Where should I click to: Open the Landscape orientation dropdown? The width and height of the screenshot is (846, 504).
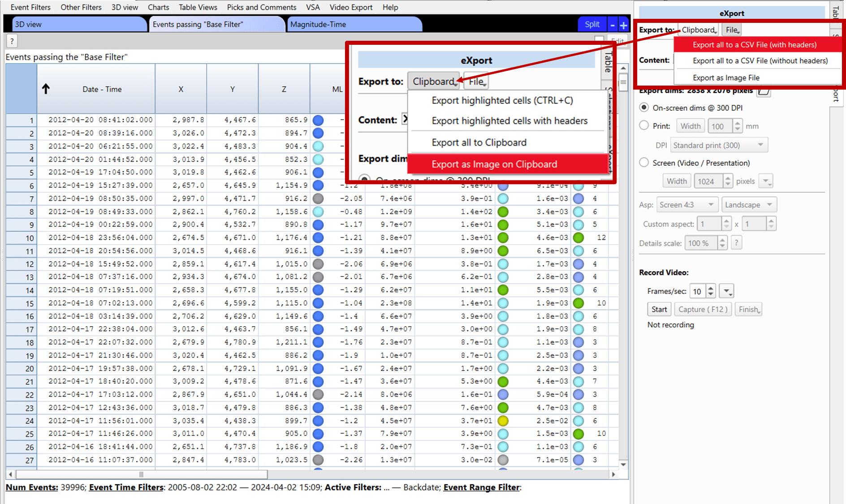pyautogui.click(x=748, y=204)
